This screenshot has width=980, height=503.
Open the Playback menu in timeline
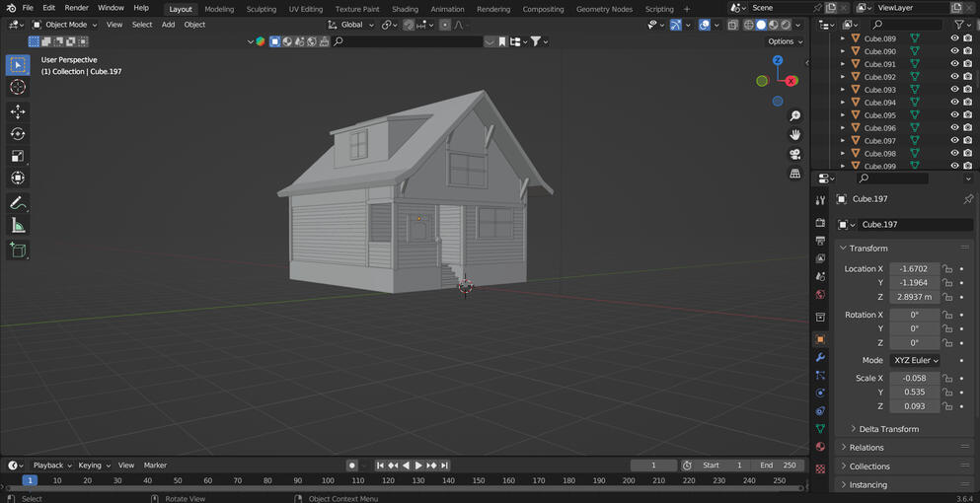point(52,466)
